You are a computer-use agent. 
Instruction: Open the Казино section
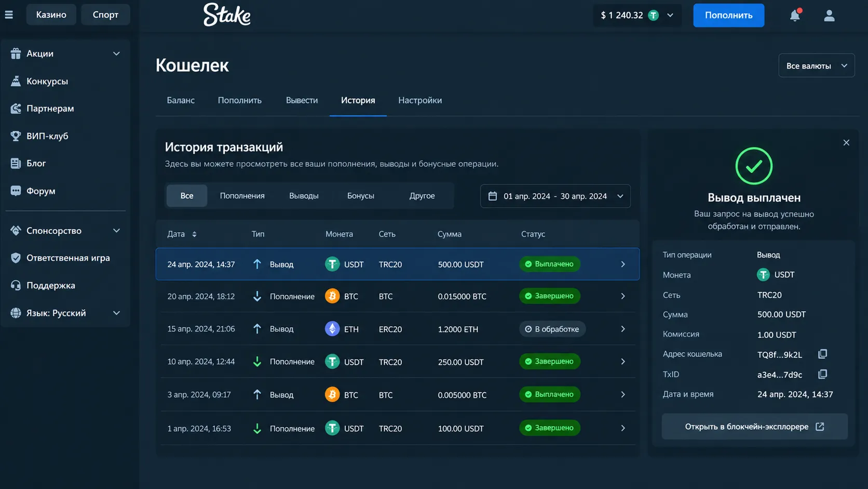[51, 15]
